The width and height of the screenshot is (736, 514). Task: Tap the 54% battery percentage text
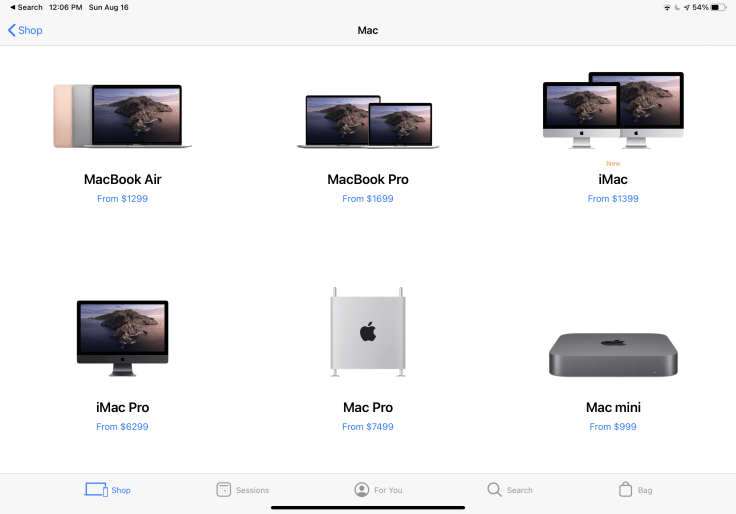(x=700, y=8)
